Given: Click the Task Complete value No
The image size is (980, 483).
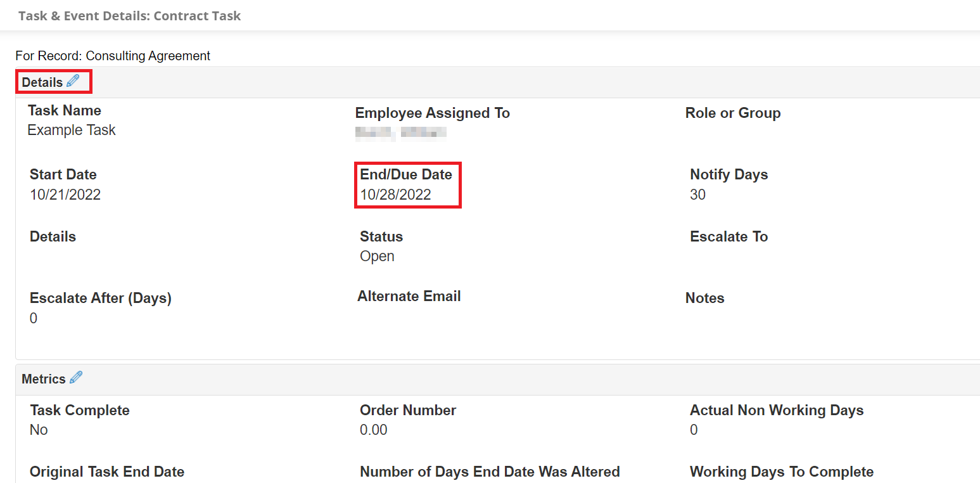Looking at the screenshot, I should click(39, 430).
